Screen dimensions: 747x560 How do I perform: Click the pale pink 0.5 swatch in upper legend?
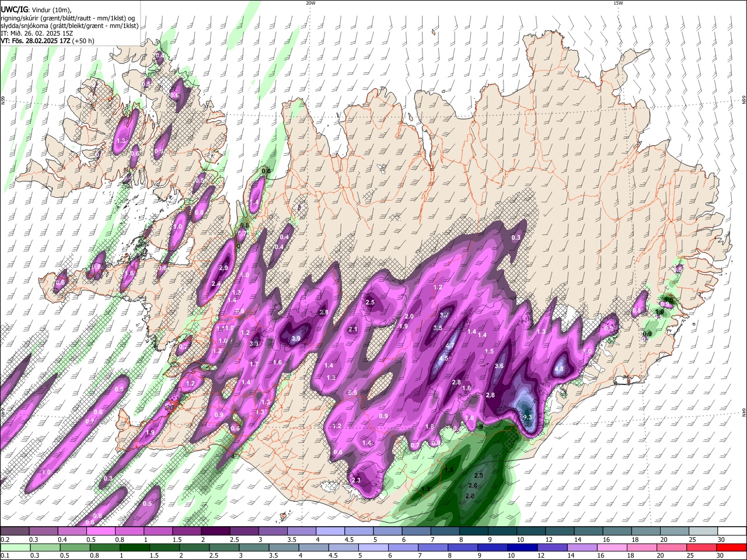pos(100,531)
